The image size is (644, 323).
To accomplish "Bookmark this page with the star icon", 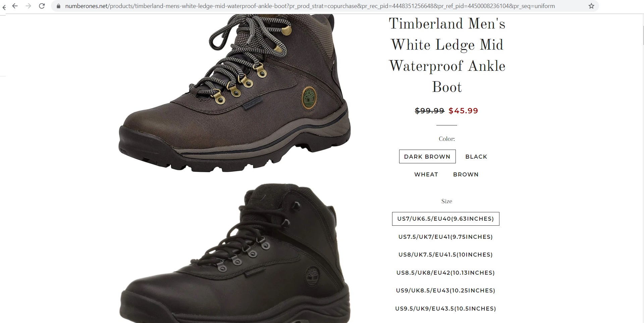I will [x=591, y=6].
